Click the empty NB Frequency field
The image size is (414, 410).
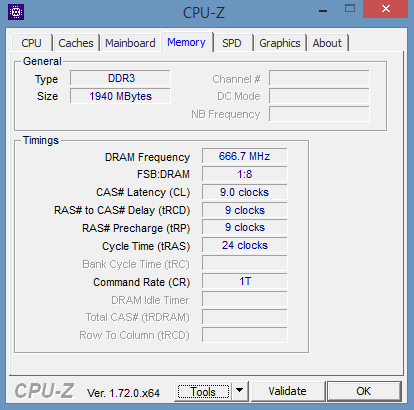point(319,114)
